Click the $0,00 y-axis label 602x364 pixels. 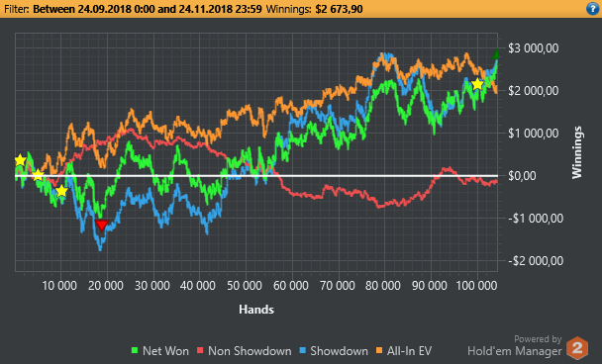tap(522, 176)
